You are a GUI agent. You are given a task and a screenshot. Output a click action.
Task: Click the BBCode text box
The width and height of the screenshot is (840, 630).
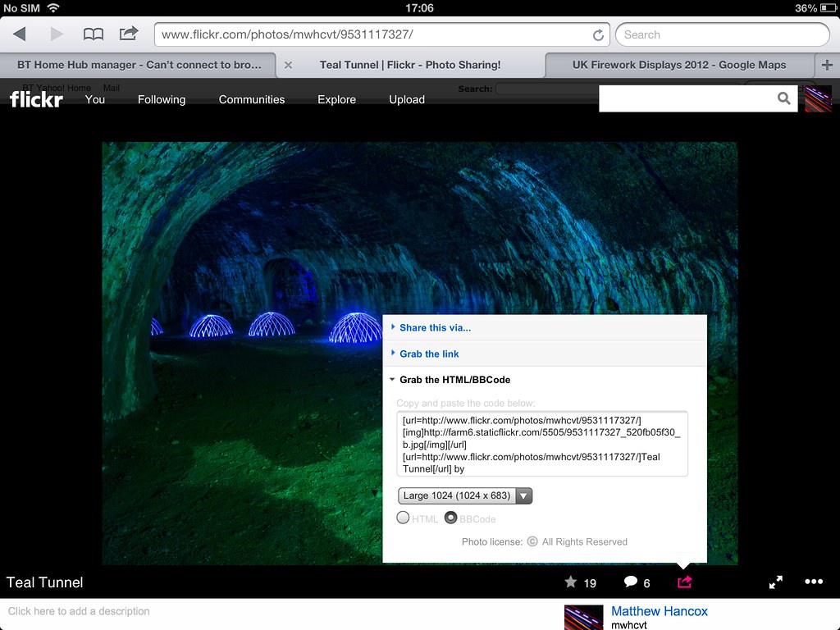(x=541, y=444)
